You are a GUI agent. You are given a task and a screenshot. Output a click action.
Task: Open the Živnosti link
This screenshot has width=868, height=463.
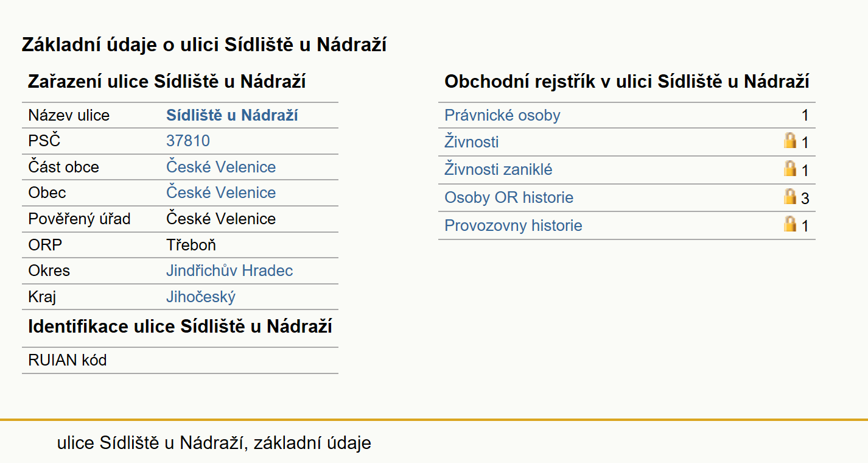coord(472,142)
